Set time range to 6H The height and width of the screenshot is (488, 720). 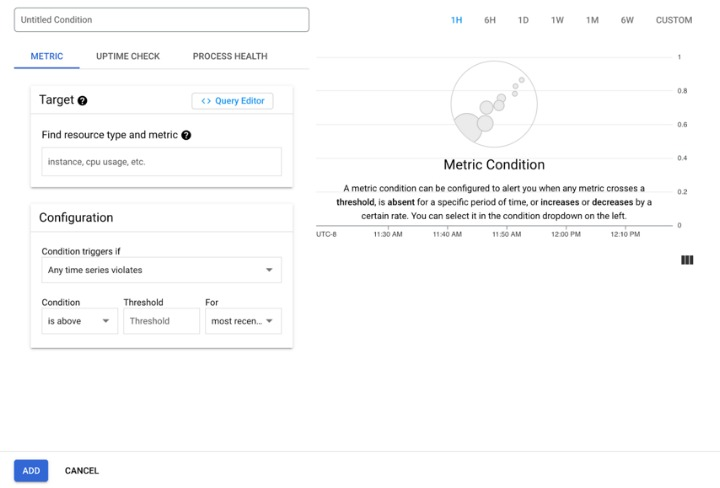(x=490, y=20)
